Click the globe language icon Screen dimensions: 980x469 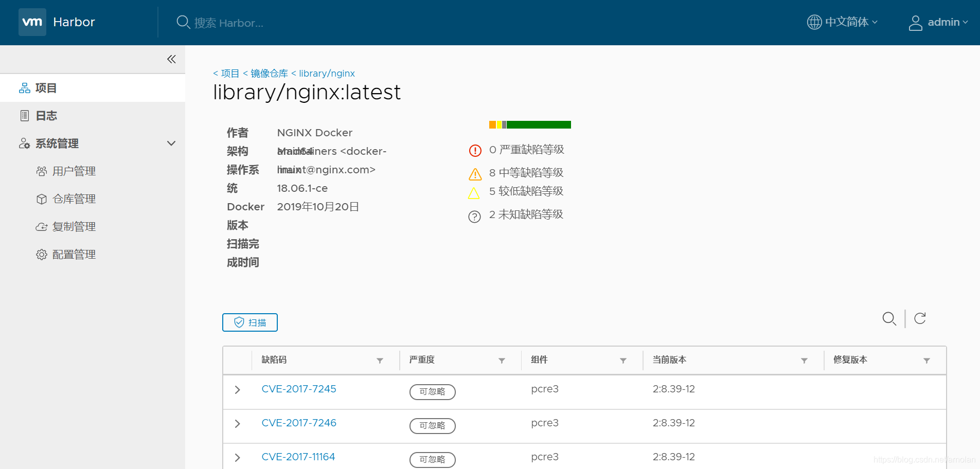tap(814, 22)
